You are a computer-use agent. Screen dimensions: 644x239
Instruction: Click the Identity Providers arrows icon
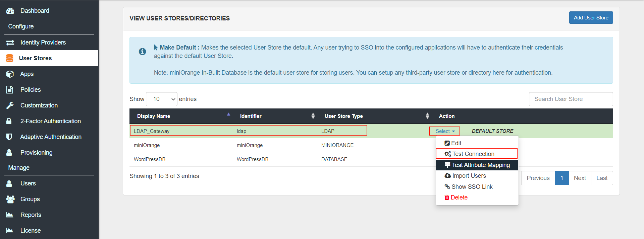pyautogui.click(x=10, y=43)
